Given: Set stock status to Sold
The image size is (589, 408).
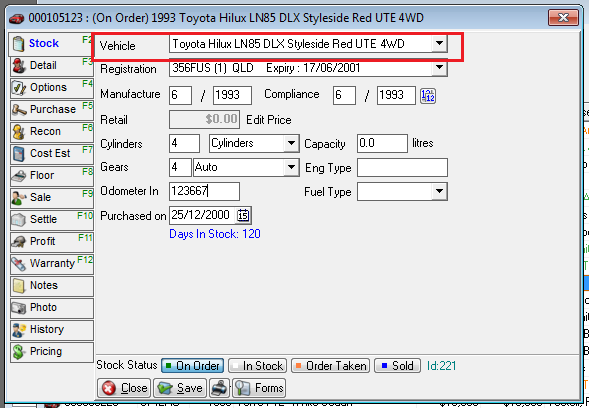Looking at the screenshot, I should (397, 366).
